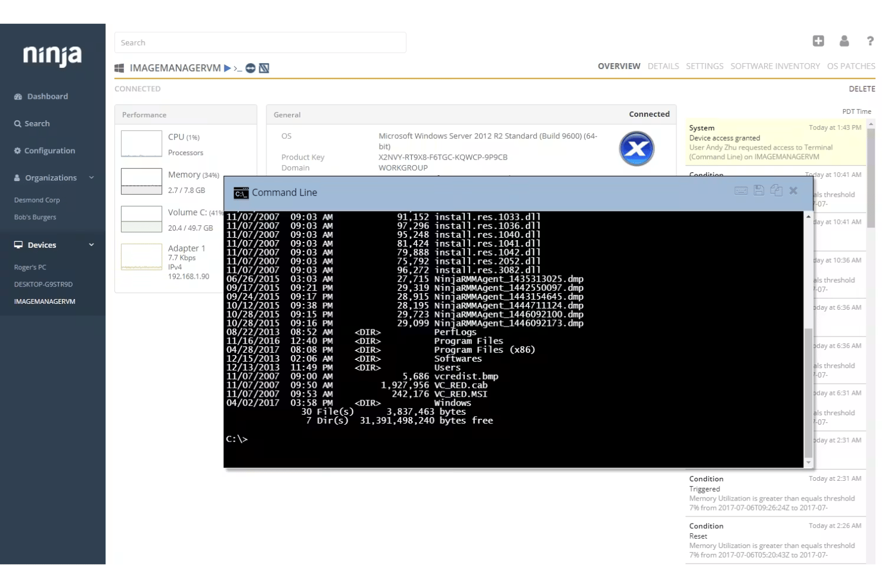Screen dimensions: 882x588
Task: Open the user account icon
Action: pyautogui.click(x=844, y=41)
